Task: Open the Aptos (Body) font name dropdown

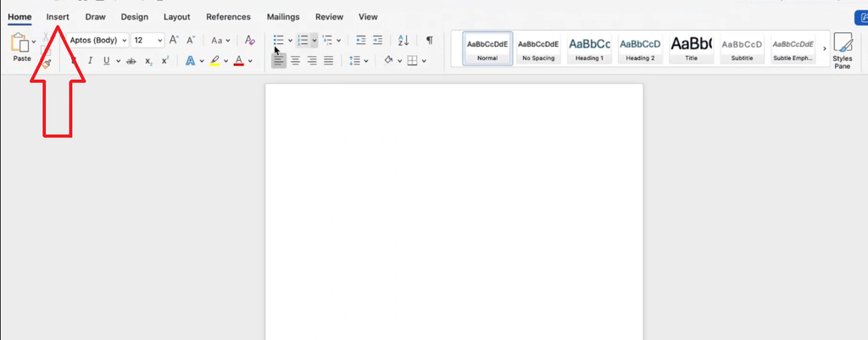Action: pos(124,41)
